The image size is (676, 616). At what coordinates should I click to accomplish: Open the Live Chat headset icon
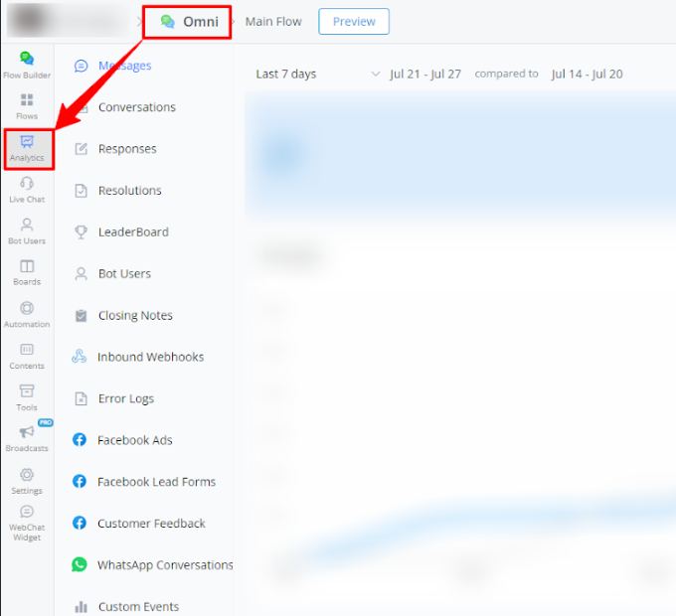pyautogui.click(x=27, y=189)
